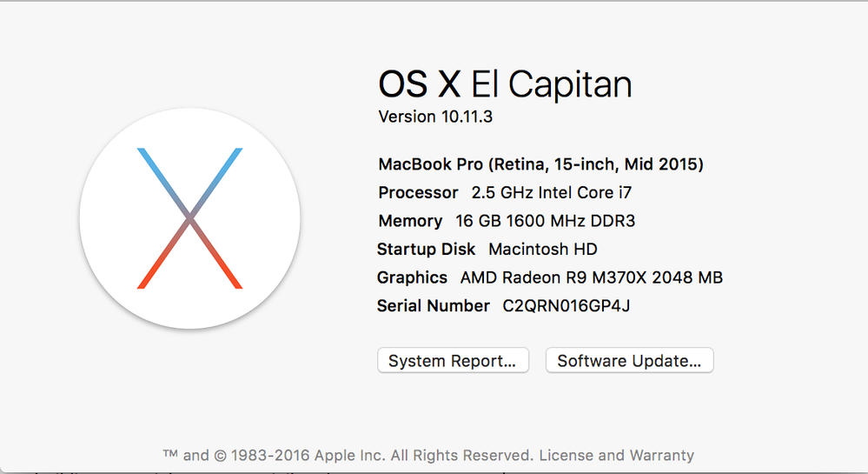Click the OS X El Capitan title
Screen dimensions: 868x474
tap(505, 84)
